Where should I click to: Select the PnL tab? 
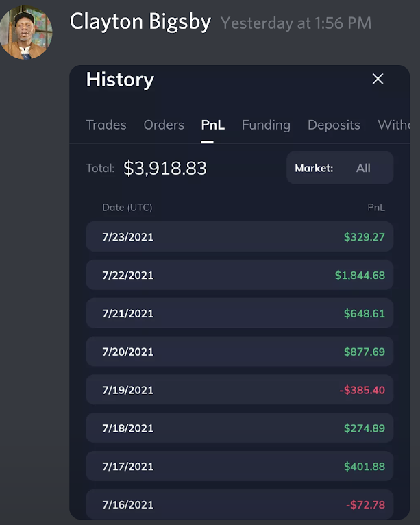point(213,125)
